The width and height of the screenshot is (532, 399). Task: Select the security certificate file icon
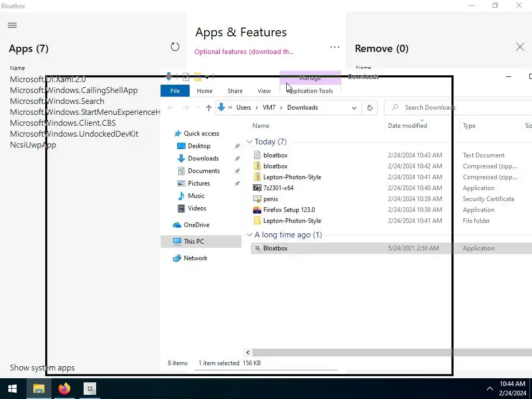click(257, 199)
